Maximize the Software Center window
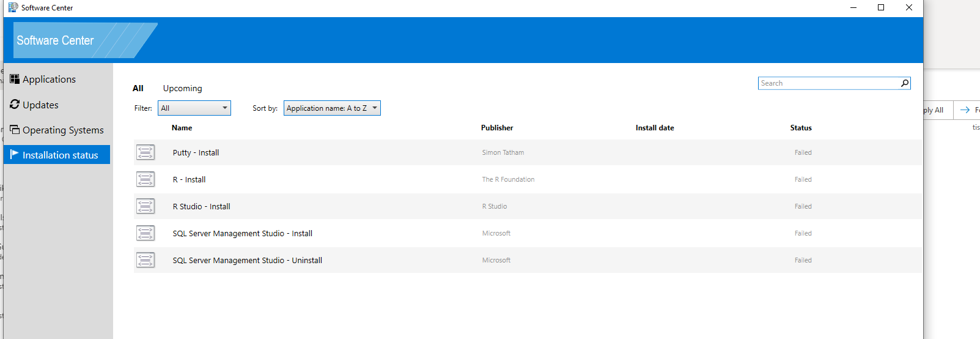Image resolution: width=980 pixels, height=339 pixels. point(881,7)
